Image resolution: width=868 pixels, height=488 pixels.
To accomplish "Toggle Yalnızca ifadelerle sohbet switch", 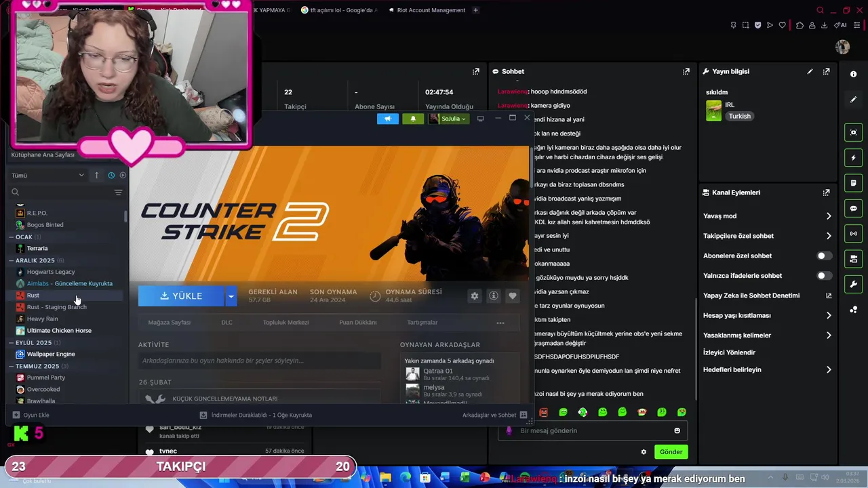I will [x=824, y=276].
